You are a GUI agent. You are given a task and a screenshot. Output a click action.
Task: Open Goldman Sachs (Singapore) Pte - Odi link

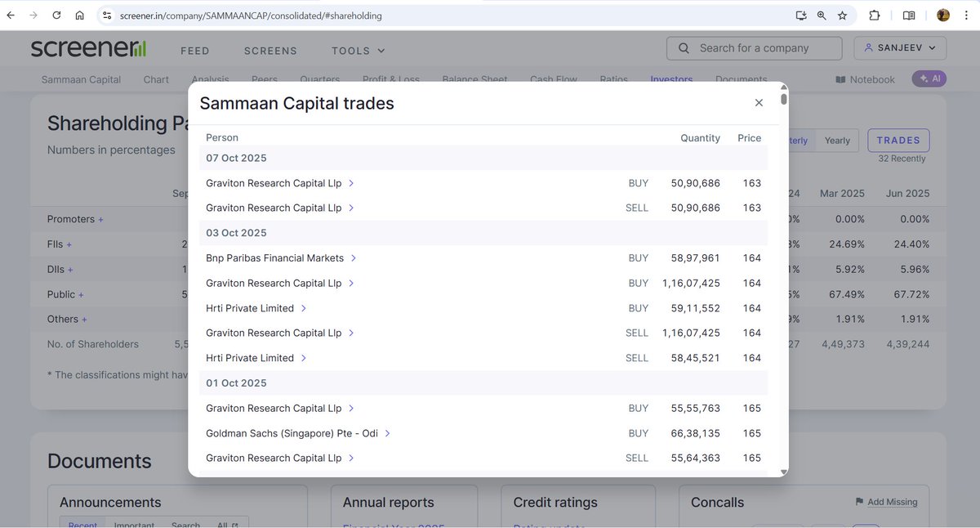(299, 433)
